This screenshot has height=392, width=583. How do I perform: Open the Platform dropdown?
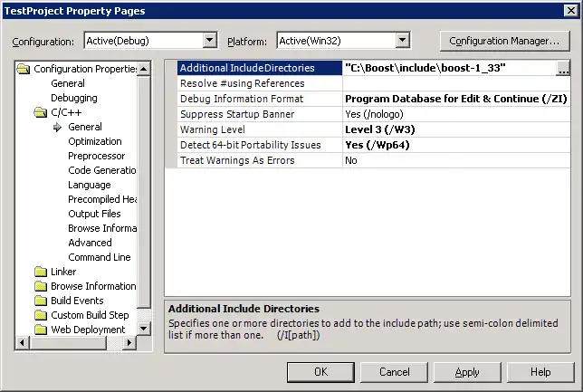tap(403, 41)
